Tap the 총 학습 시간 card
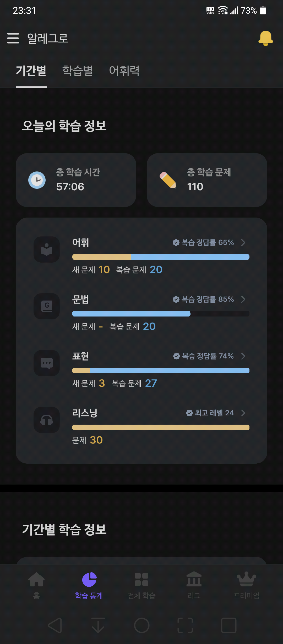This screenshot has width=283, height=644. pos(76,180)
